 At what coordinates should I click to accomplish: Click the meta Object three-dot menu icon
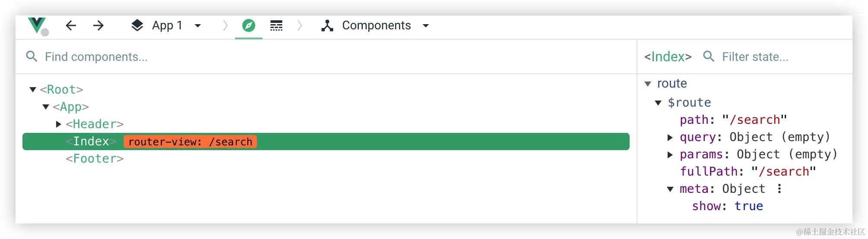click(x=779, y=189)
